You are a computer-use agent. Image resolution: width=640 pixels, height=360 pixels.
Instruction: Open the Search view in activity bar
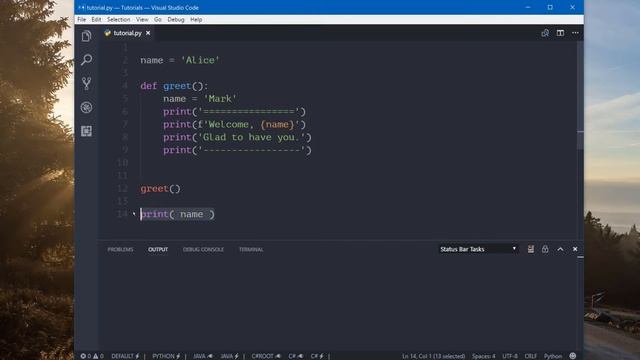tap(86, 60)
